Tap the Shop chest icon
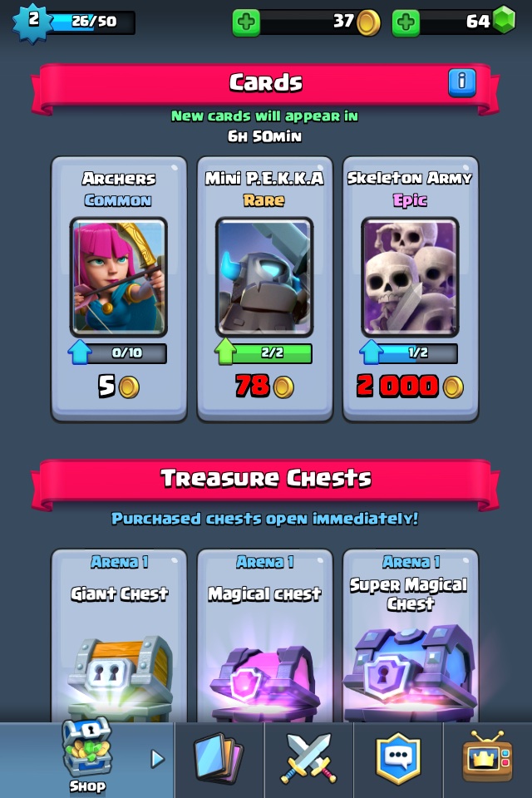The width and height of the screenshot is (532, 798). click(x=86, y=746)
